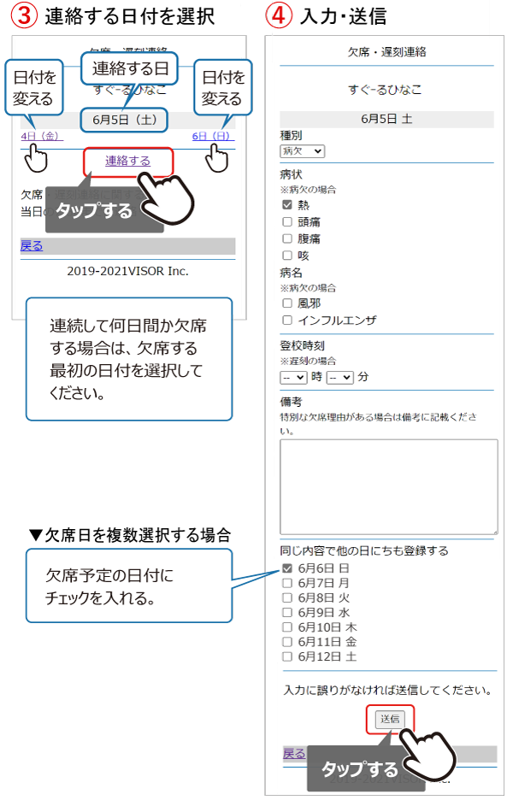Click the 6月5日 土 date header in form
Viewport: 513px width, 812px height.
point(386,119)
